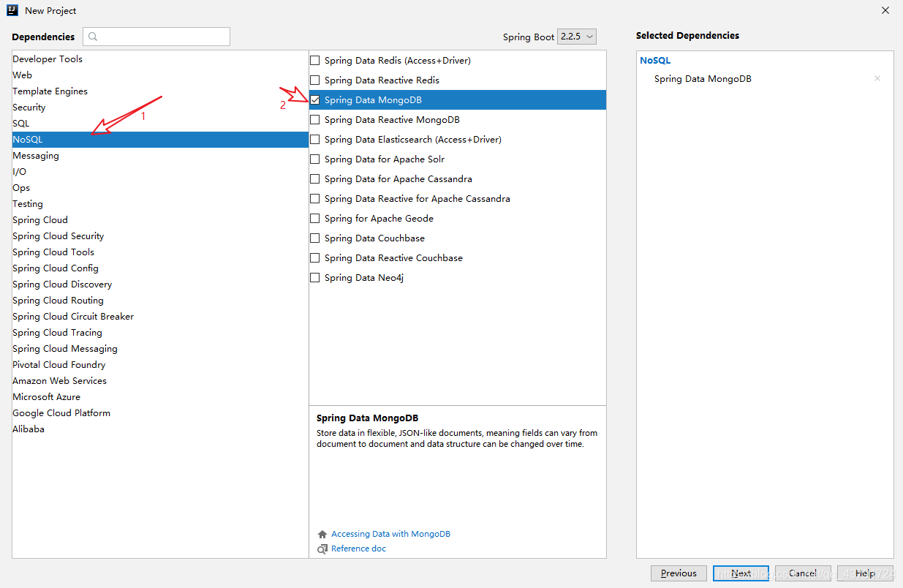903x588 pixels.
Task: Select the Spring Cloud category
Action: [x=160, y=220]
